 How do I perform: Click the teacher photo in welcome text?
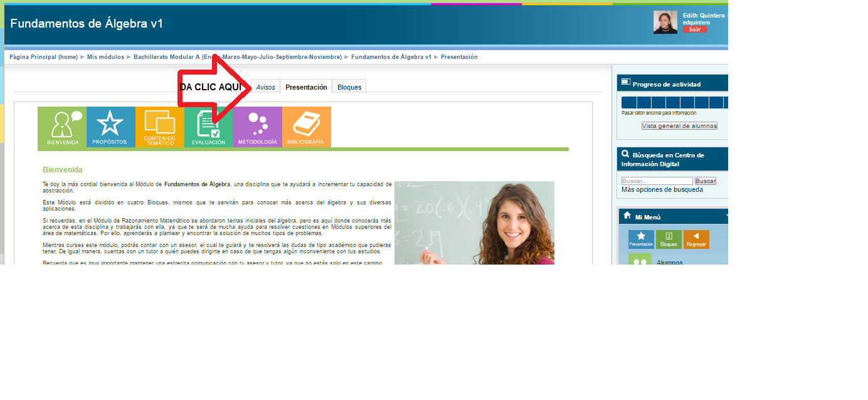[474, 223]
